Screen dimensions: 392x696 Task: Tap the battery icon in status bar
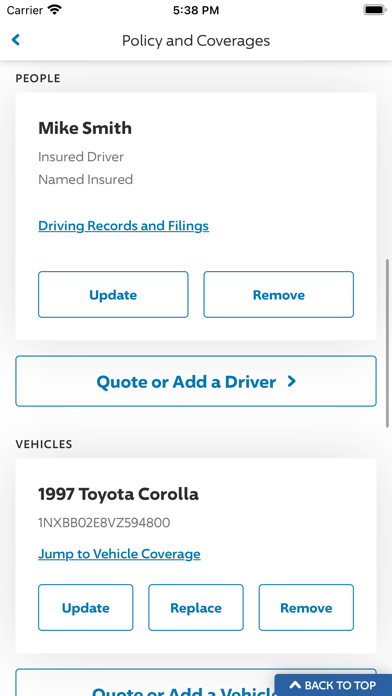[375, 10]
